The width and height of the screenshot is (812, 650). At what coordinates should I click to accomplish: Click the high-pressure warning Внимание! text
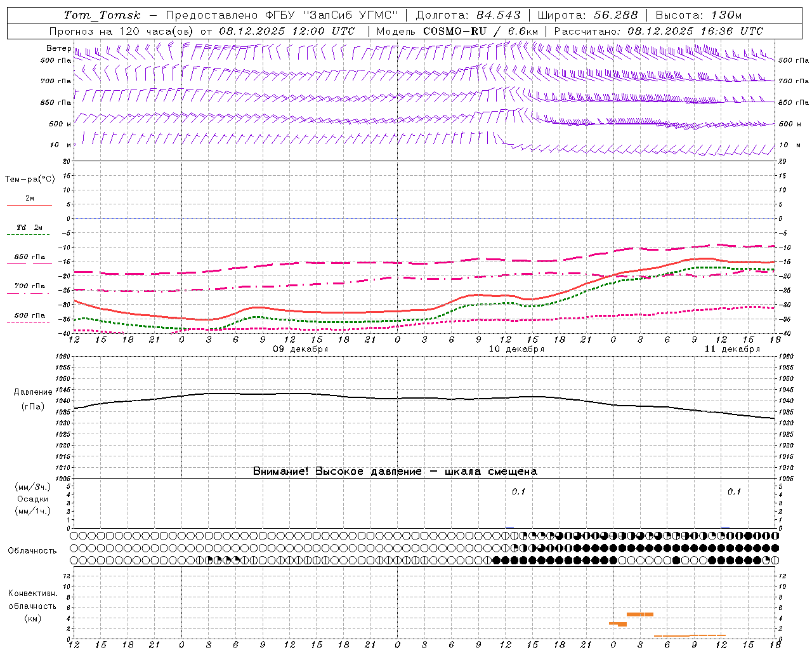pyautogui.click(x=395, y=472)
